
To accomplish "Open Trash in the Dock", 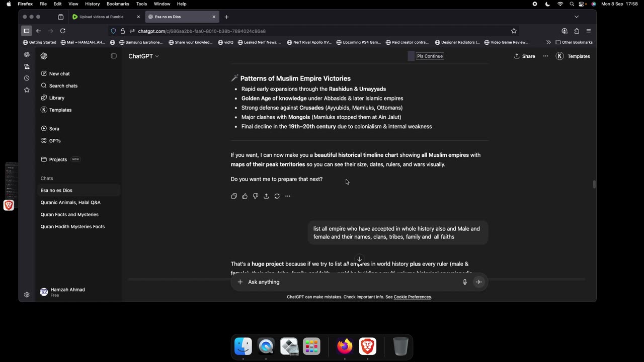I will pos(400,346).
